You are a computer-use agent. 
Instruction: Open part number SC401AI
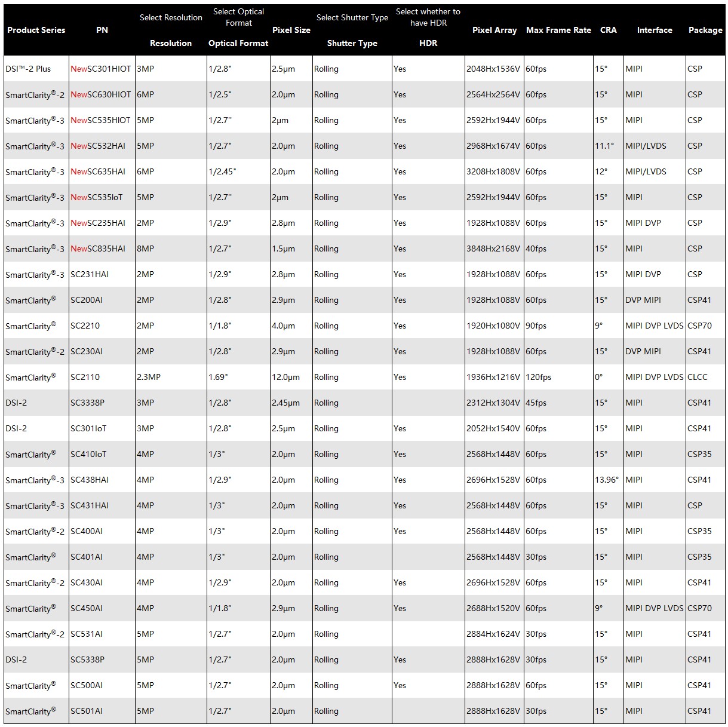87,557
